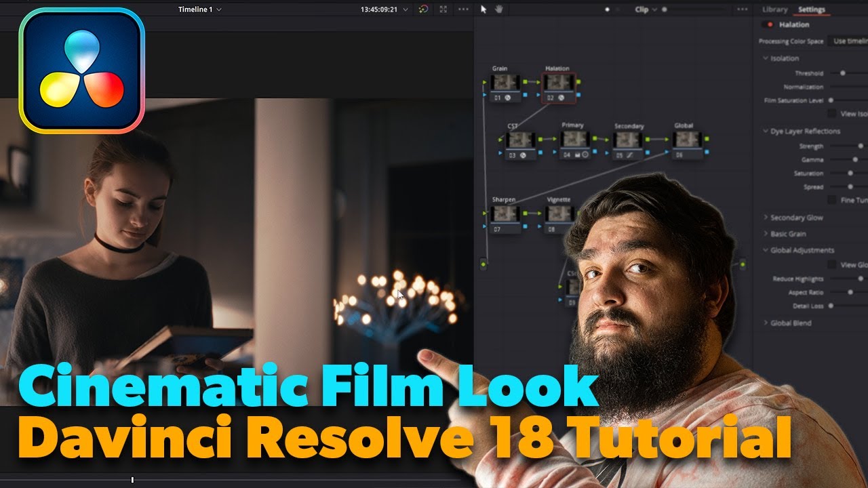Collapse the Dye Layer Reflections section

tap(766, 131)
